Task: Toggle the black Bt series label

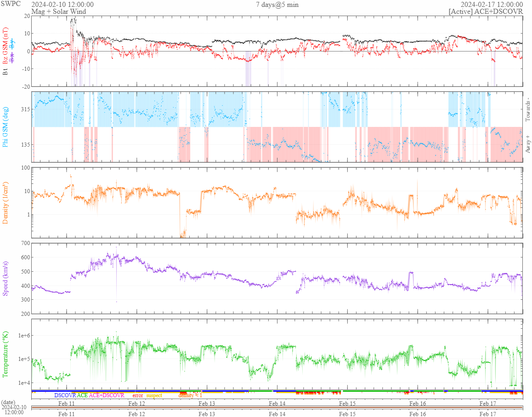Action: 6,72
